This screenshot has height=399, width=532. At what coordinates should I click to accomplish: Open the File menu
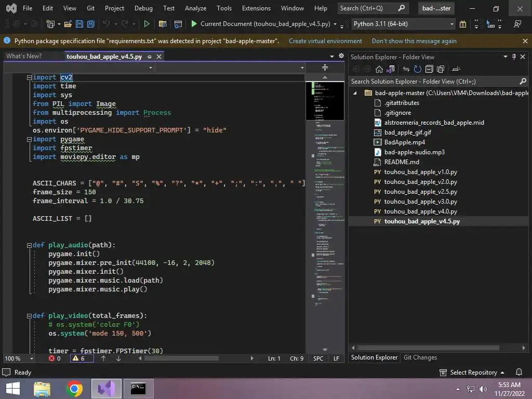(x=28, y=8)
